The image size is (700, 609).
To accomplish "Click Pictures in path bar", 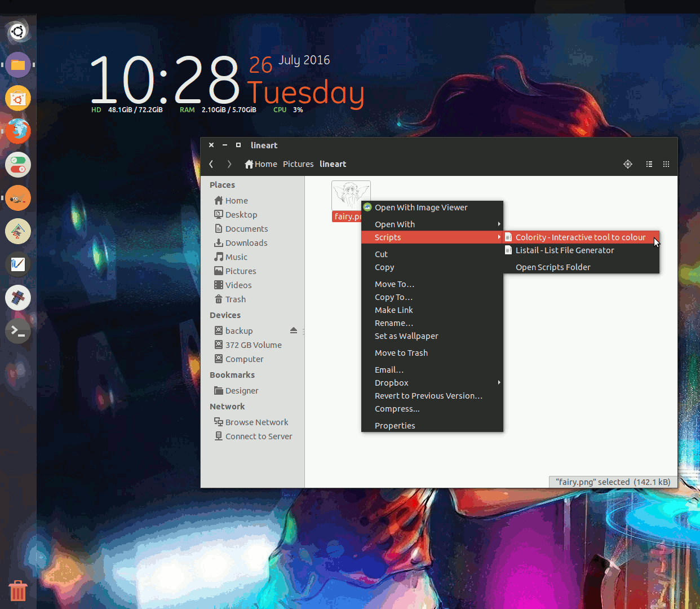I will tap(298, 164).
